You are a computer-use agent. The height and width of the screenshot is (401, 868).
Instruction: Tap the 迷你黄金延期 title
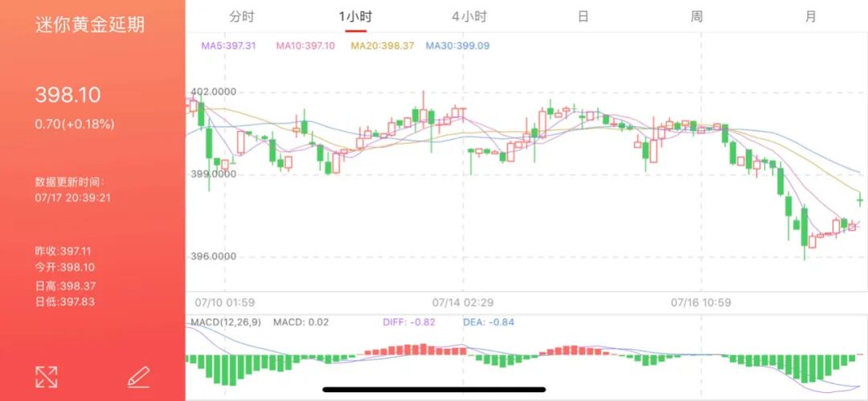(x=90, y=25)
